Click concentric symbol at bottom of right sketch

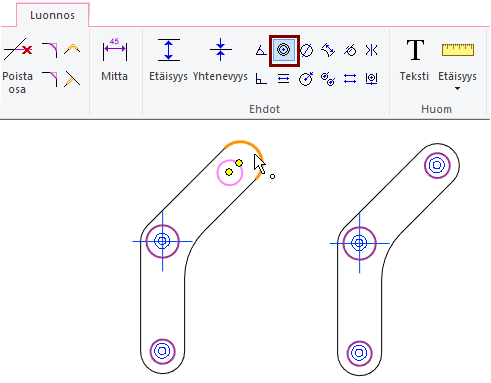coord(359,353)
